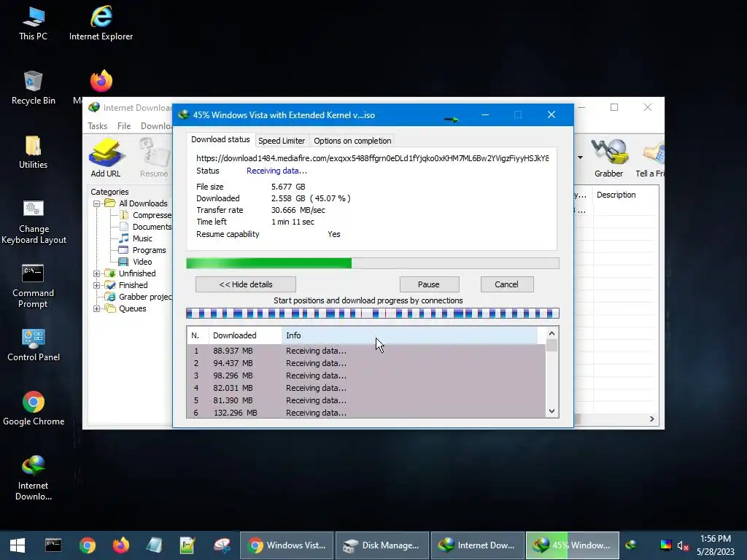Open pinned Firefox icon on taskbar
The width and height of the screenshot is (747, 560).
pos(121,545)
